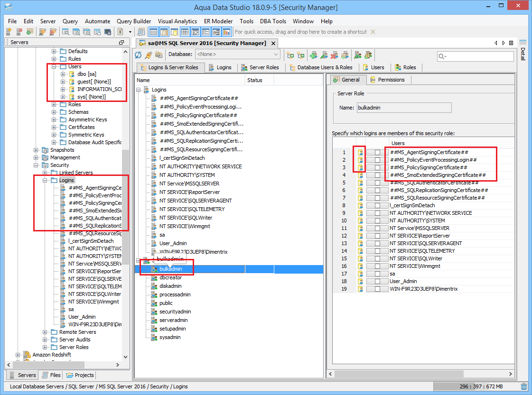Switch to Database Users & Roles tab
The width and height of the screenshot is (532, 395).
(321, 67)
